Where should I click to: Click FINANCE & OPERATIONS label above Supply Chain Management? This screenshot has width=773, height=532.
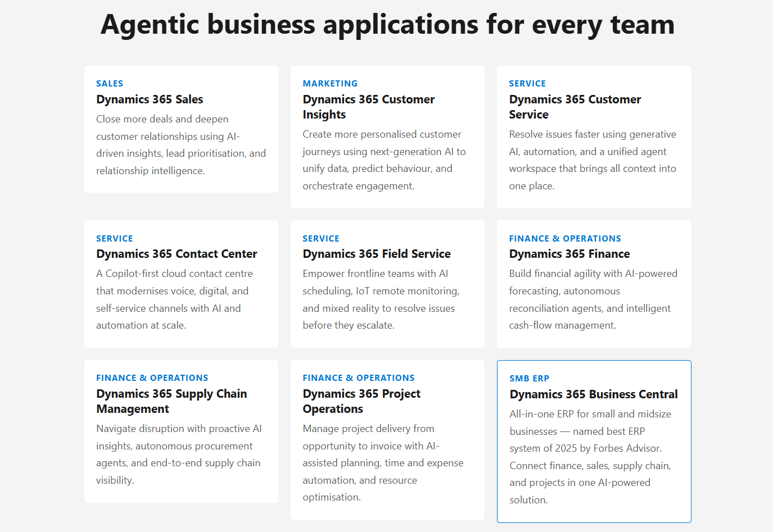tap(152, 378)
